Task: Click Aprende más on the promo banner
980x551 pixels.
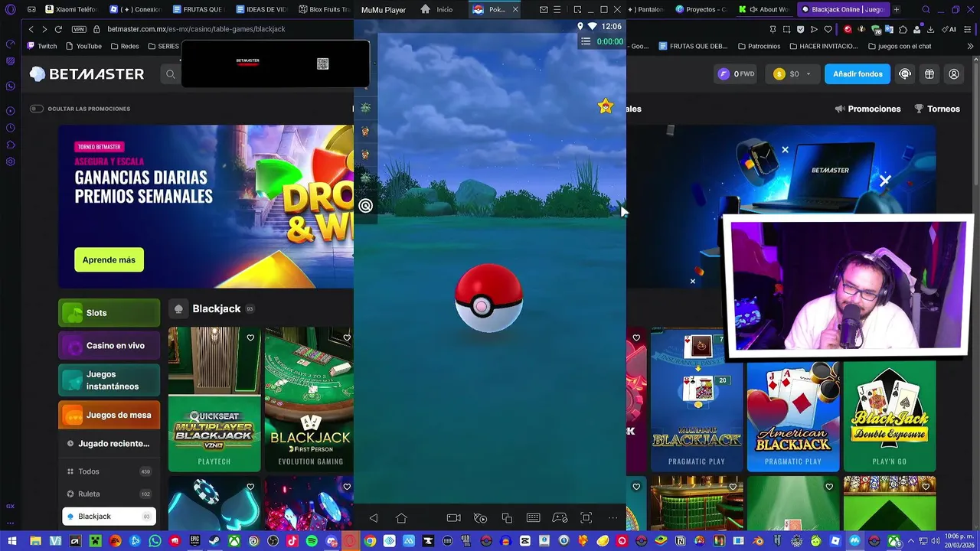Action: (109, 259)
